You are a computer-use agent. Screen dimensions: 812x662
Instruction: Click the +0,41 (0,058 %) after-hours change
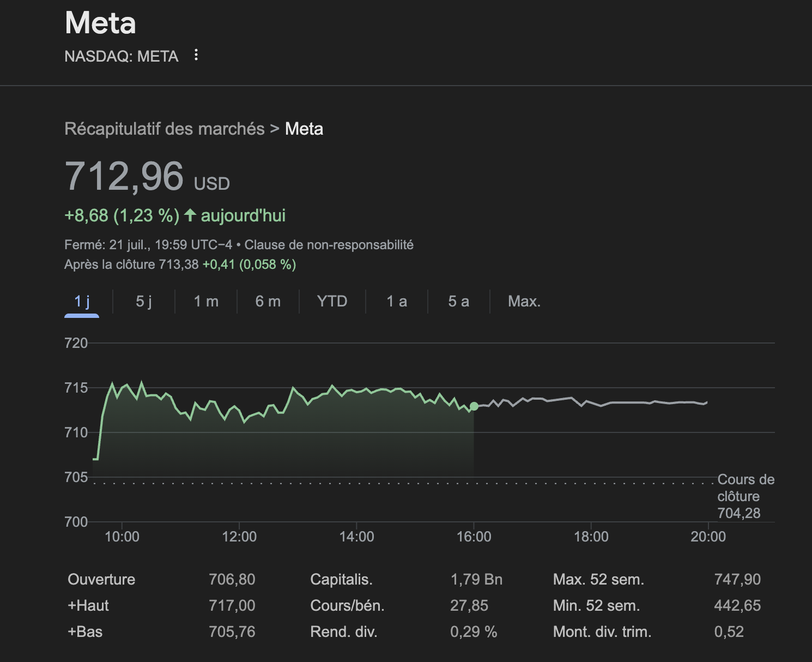click(x=250, y=264)
